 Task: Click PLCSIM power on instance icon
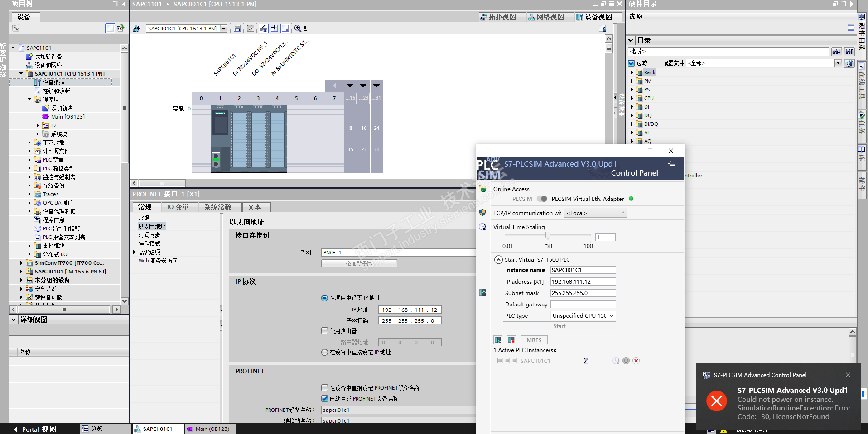(498, 340)
